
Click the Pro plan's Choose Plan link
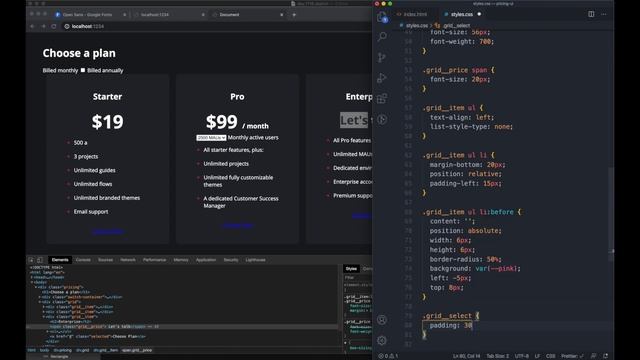coord(238,225)
